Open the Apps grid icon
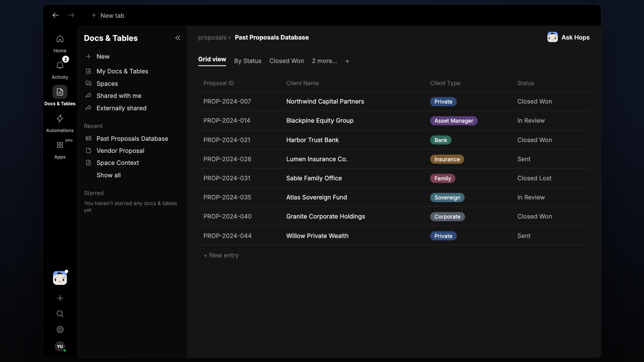This screenshot has height=362, width=644. [60, 145]
